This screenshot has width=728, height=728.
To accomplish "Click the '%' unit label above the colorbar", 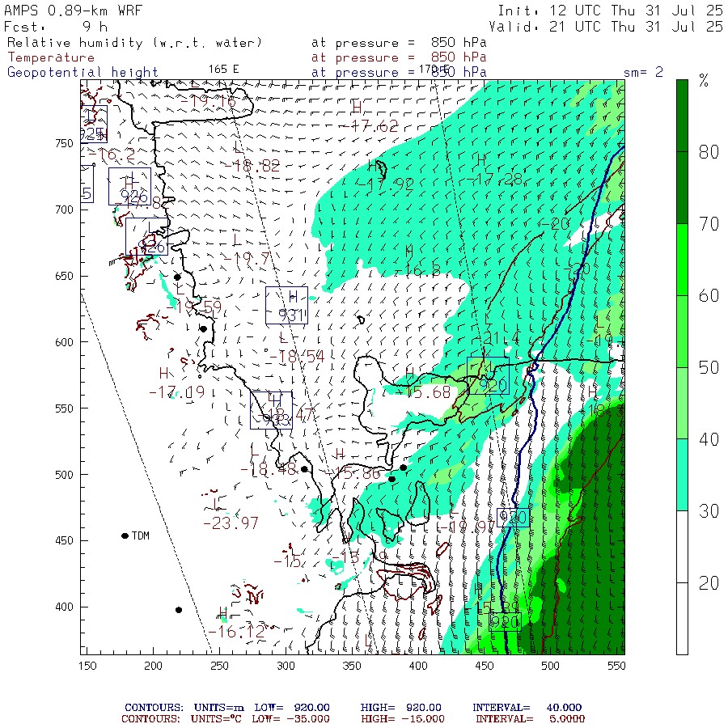I will [x=704, y=81].
